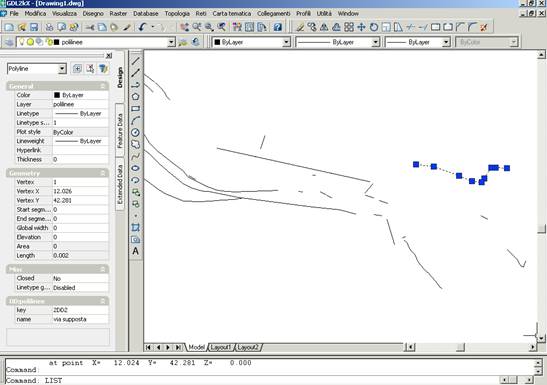This screenshot has height=385, width=547.
Task: Click the Quick Select funnel icon
Action: point(103,68)
